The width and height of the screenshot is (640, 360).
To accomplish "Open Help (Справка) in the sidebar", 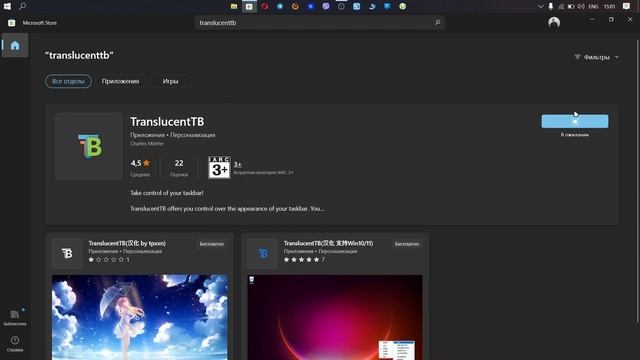I will click(15, 344).
